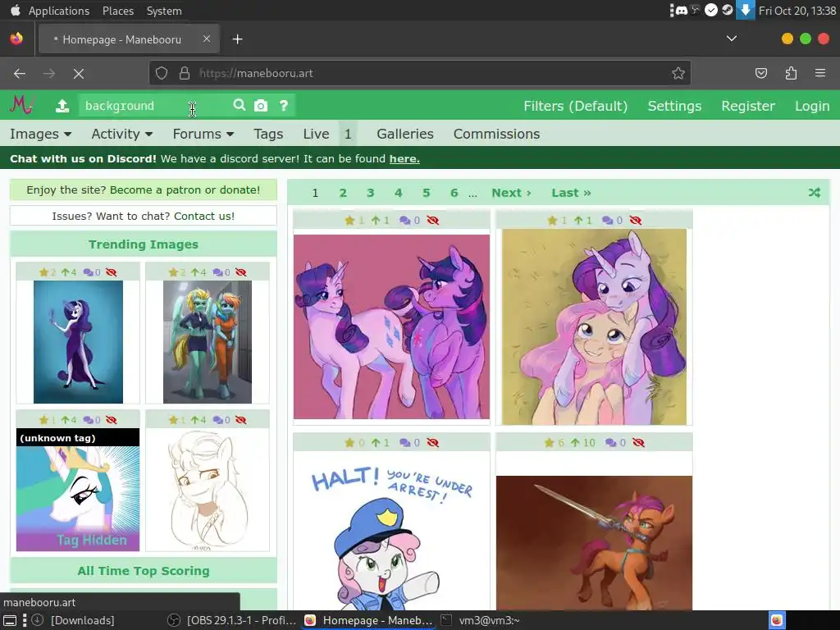Open Firefox list all tabs chevron
Screen dimensions: 840x630
[x=731, y=39]
